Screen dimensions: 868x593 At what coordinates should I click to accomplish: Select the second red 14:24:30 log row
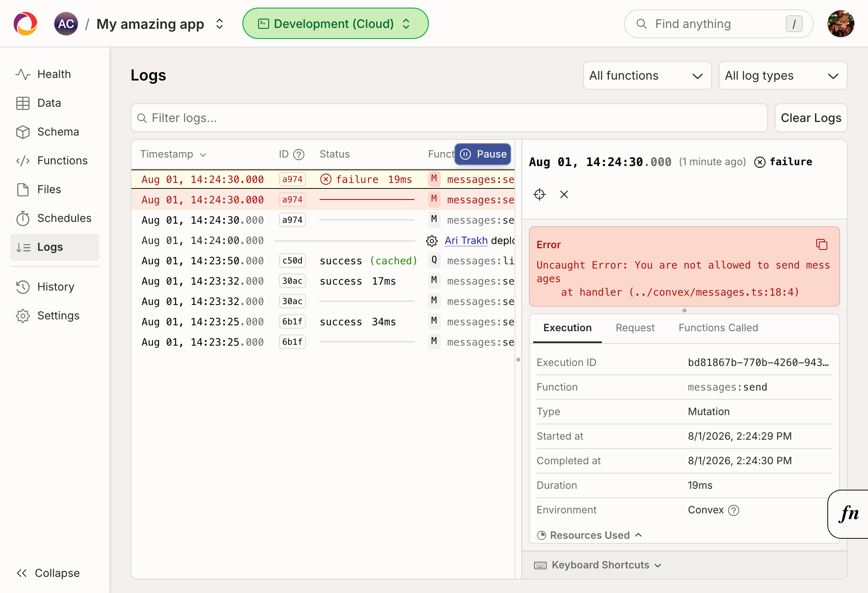coord(323,200)
